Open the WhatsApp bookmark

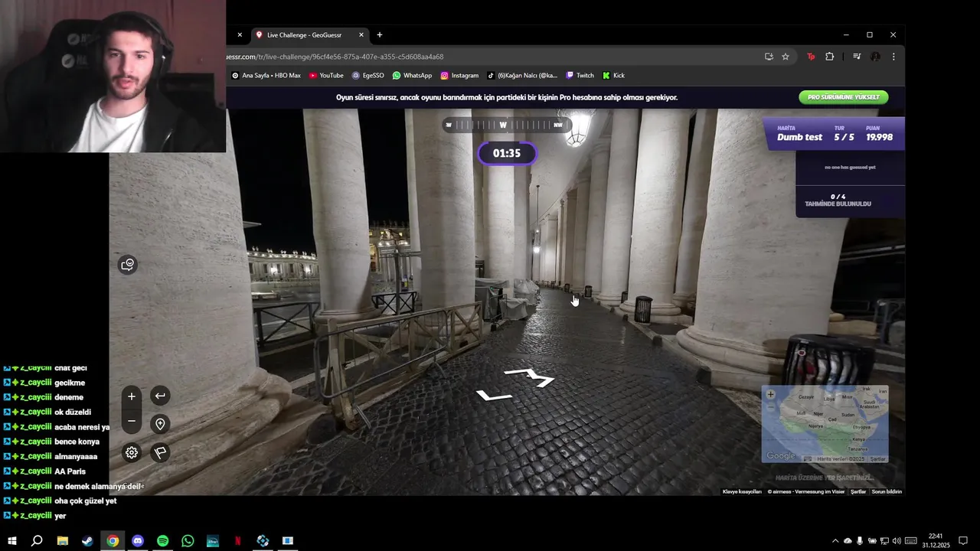(x=412, y=76)
